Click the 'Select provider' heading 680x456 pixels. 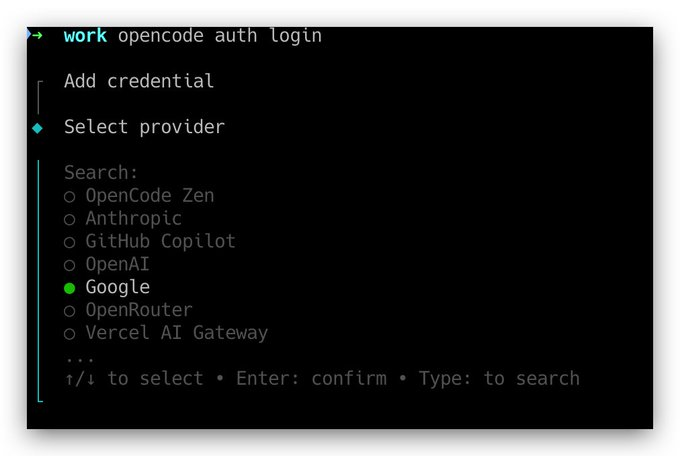[x=144, y=127]
